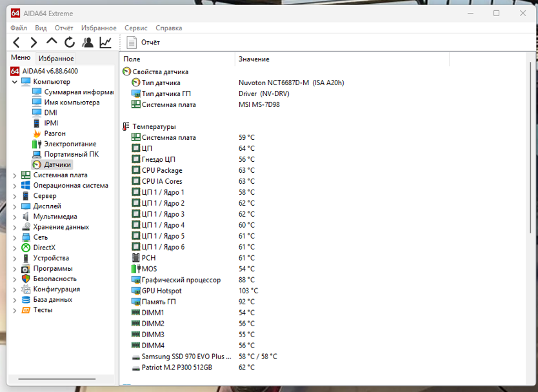Open the Избранное menu in the menu bar

[99, 28]
